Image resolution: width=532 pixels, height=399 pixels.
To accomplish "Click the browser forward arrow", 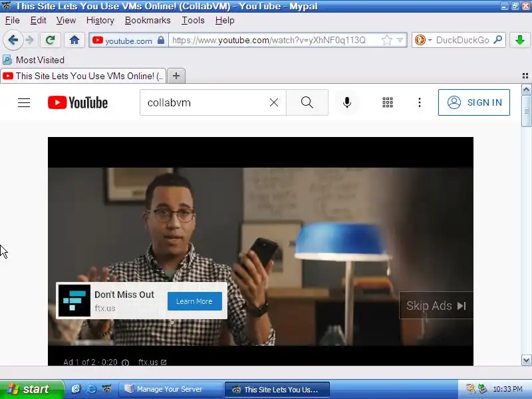I will tap(30, 40).
